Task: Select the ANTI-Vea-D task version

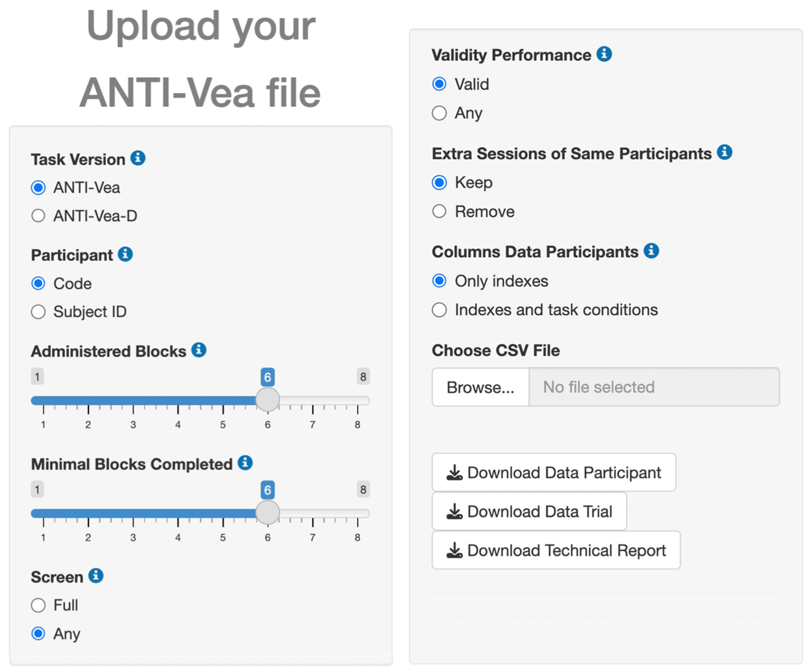Action: [38, 216]
